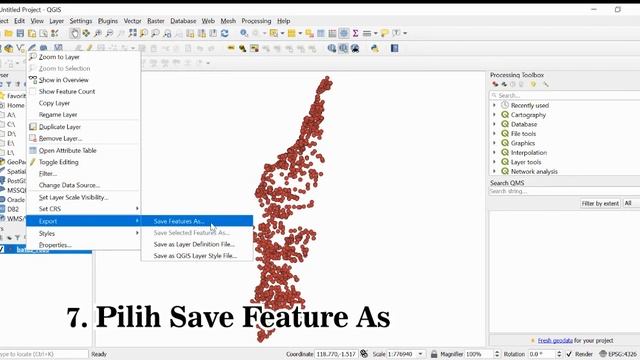Expand the File tools toolbox group

click(x=494, y=133)
